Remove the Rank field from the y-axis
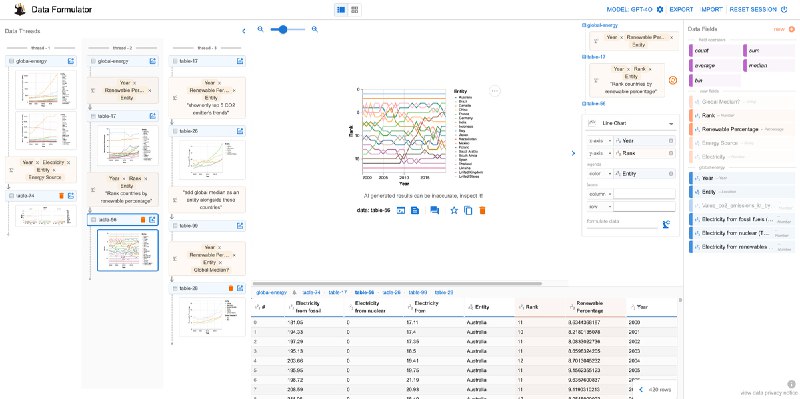 (670, 153)
